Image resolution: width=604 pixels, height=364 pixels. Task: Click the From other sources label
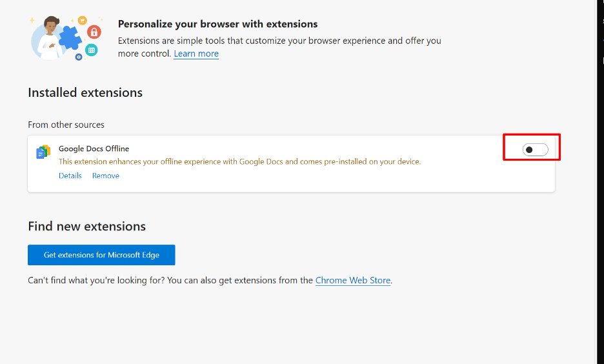click(66, 125)
